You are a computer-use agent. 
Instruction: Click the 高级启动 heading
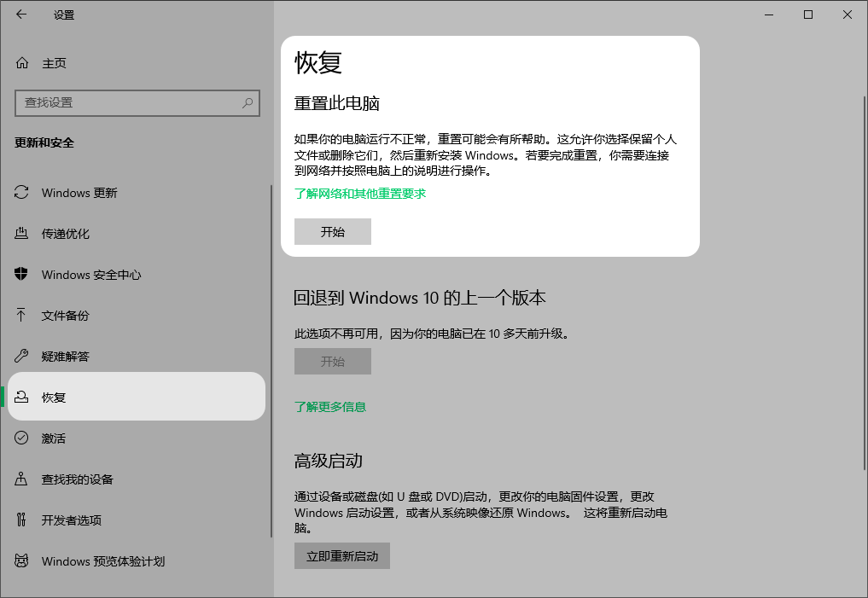[x=329, y=461]
